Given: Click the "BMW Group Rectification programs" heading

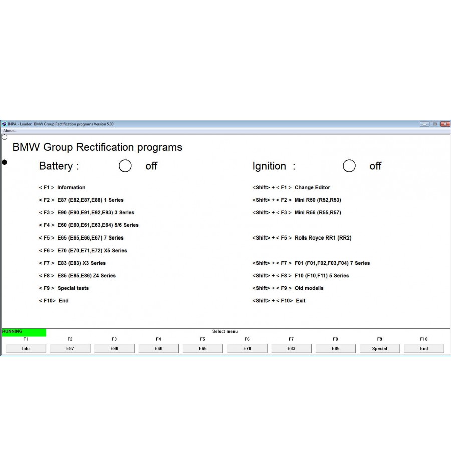Looking at the screenshot, I should click(x=97, y=147).
